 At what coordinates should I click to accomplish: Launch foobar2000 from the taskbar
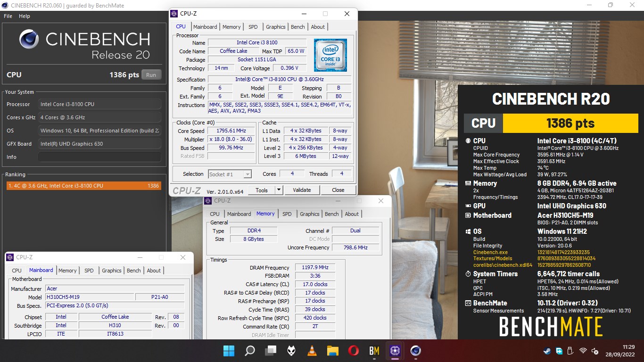[x=291, y=351]
